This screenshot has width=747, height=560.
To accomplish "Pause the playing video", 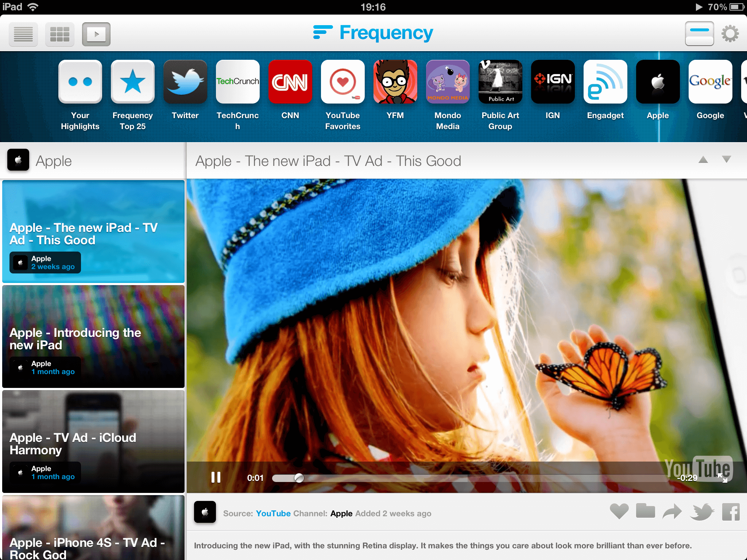I will pos(216,477).
